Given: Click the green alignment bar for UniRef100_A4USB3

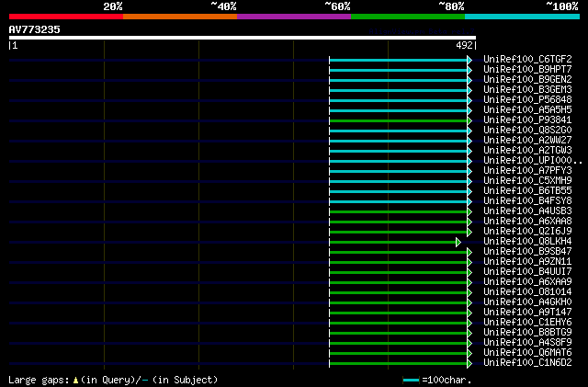Looking at the screenshot, I should [x=398, y=212].
